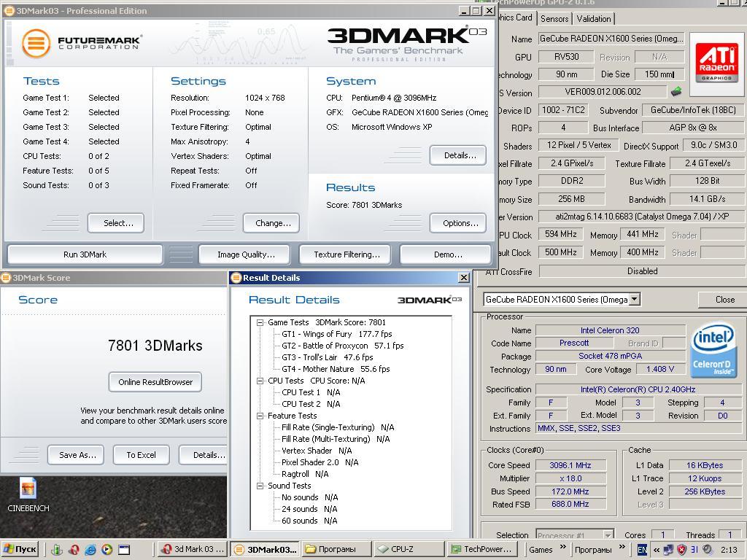The height and width of the screenshot is (560, 747).
Task: Click the 3DMark03 title bar icon
Action: 10,10
